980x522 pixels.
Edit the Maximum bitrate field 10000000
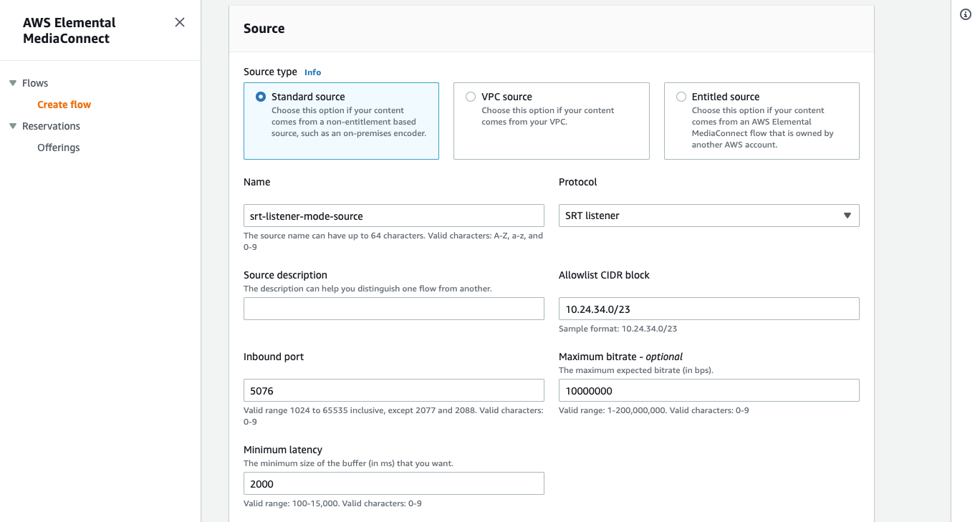(708, 390)
